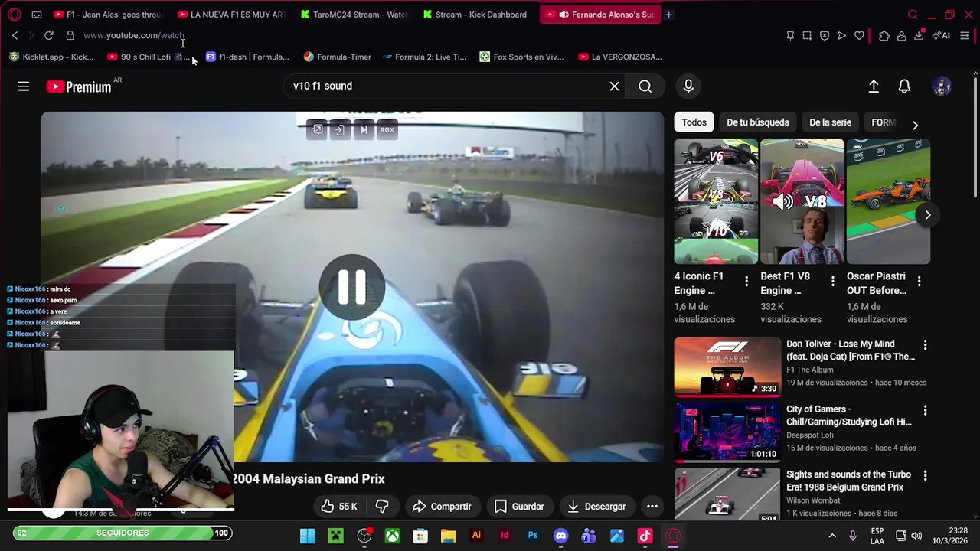Open options for the City of Gamers video
This screenshot has height=551, width=980.
[925, 410]
